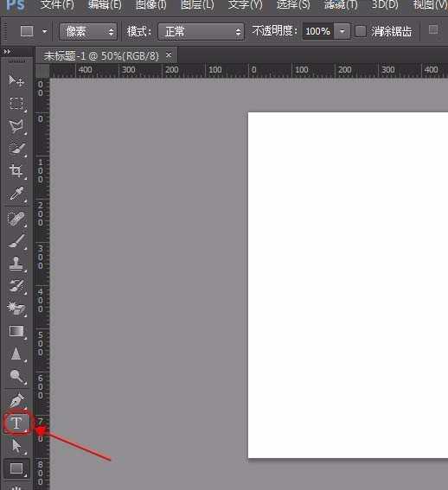Open the 选择(S) menu
Viewport: 448px width, 490px height.
pyautogui.click(x=293, y=4)
